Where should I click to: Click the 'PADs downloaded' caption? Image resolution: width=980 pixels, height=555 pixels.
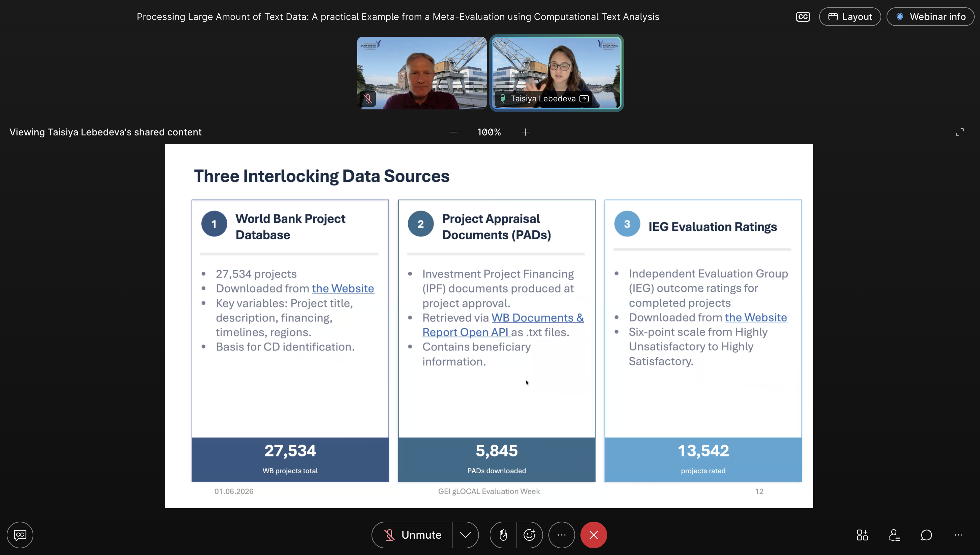[x=496, y=471]
